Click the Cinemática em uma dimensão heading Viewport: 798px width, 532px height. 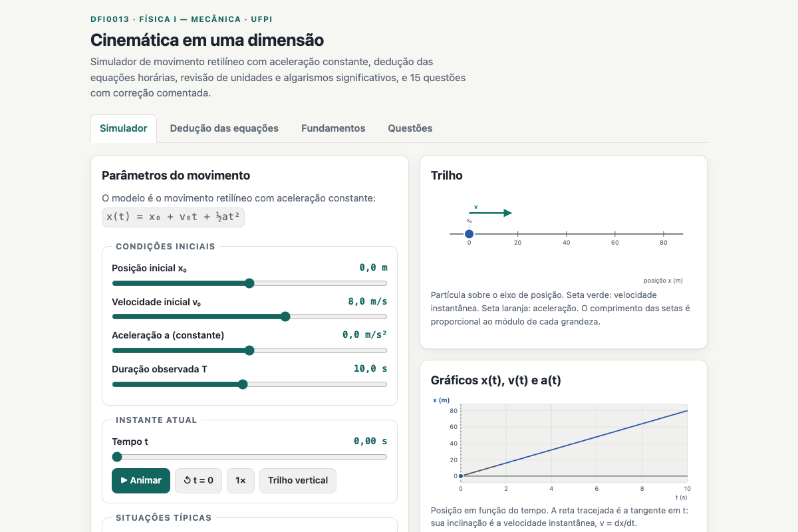click(x=207, y=40)
